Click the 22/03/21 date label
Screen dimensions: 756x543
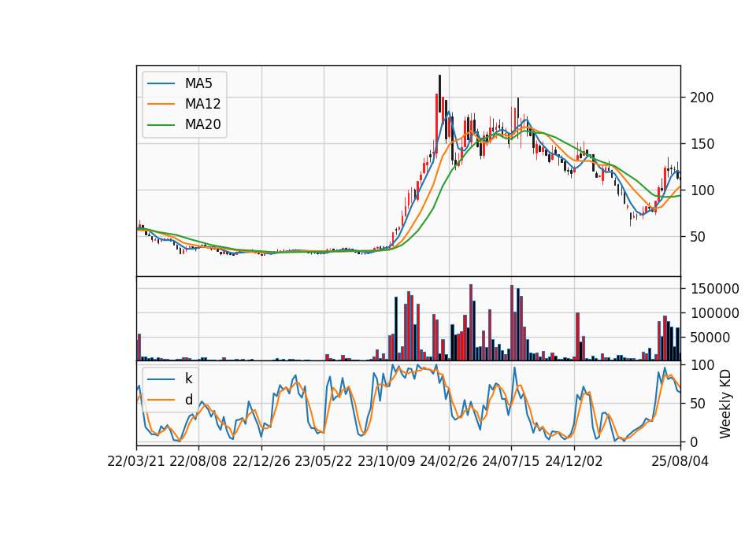[x=136, y=462]
